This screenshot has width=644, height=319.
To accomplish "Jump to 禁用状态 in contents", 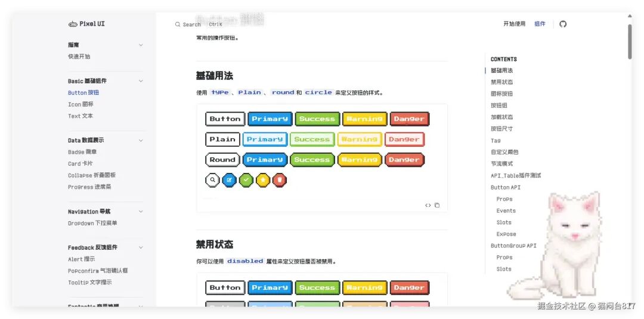I will click(x=501, y=82).
